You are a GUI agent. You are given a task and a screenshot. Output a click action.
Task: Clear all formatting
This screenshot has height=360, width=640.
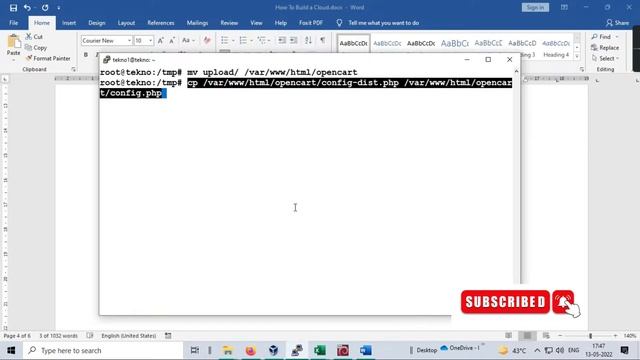[207, 40]
